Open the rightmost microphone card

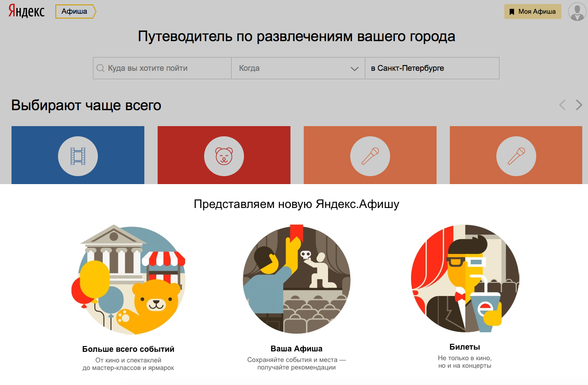516,155
